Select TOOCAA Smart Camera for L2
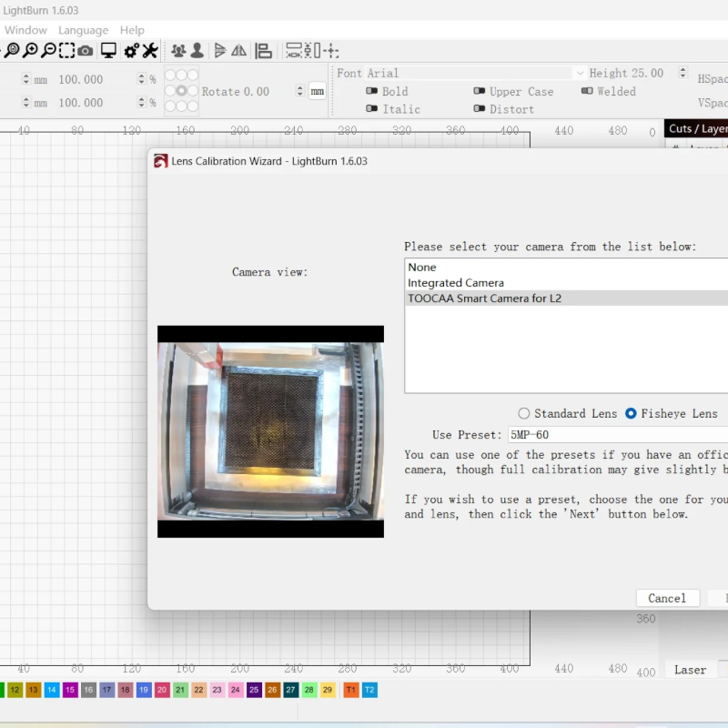The height and width of the screenshot is (728, 728). [x=566, y=298]
